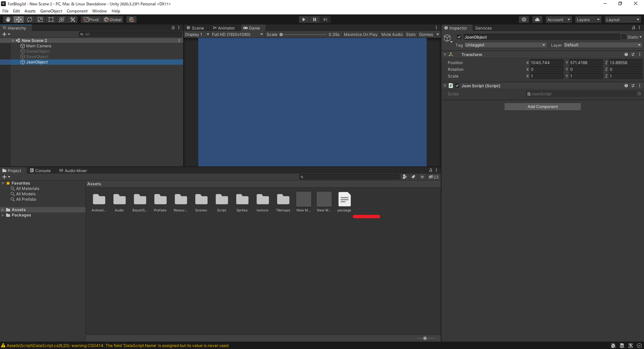The height and width of the screenshot is (349, 644).
Task: Select the Rotate tool
Action: pyautogui.click(x=30, y=19)
